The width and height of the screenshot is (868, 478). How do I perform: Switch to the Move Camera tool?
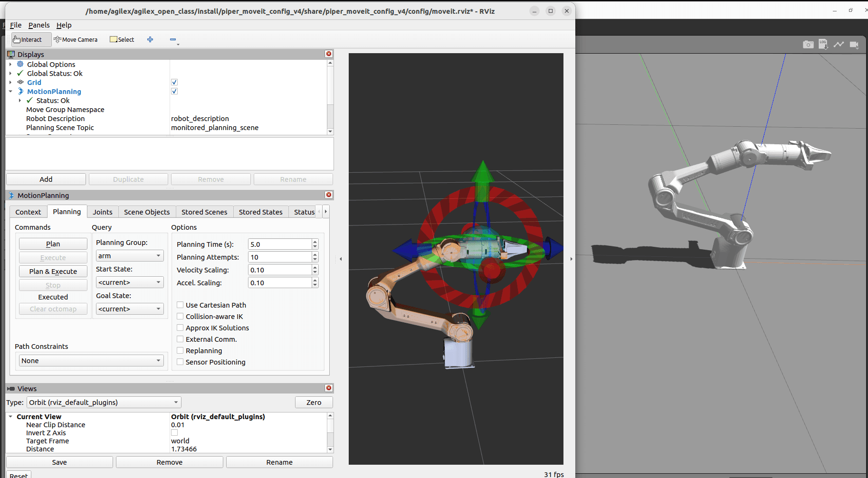(76, 39)
